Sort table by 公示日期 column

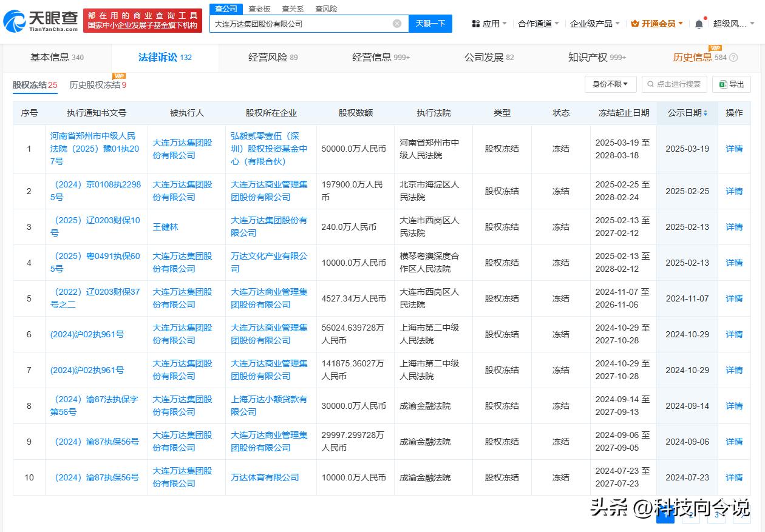[x=687, y=113]
